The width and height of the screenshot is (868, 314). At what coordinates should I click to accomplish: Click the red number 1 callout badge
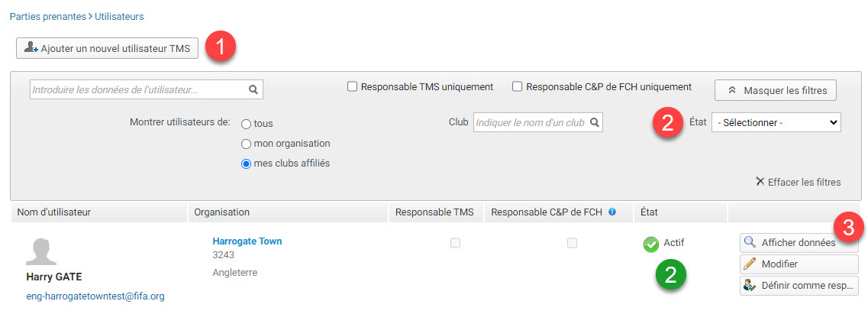pos(221,47)
